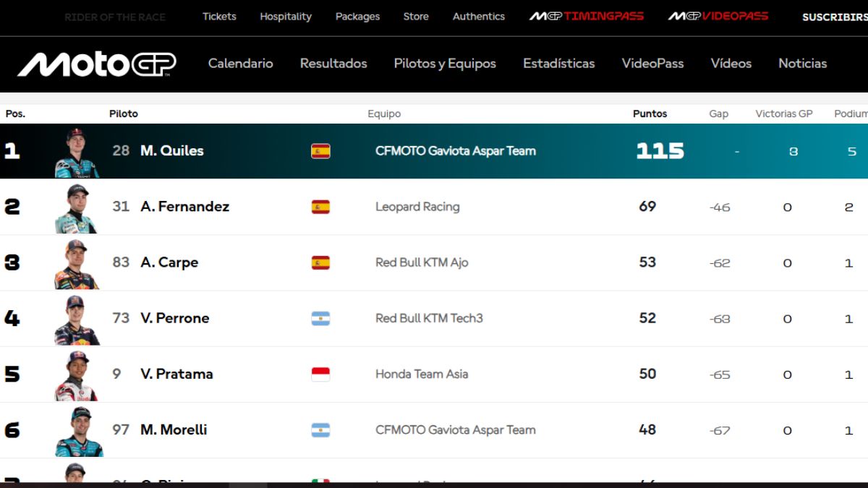Image resolution: width=868 pixels, height=488 pixels.
Task: Click the MotoGP logo
Action: coord(97,64)
